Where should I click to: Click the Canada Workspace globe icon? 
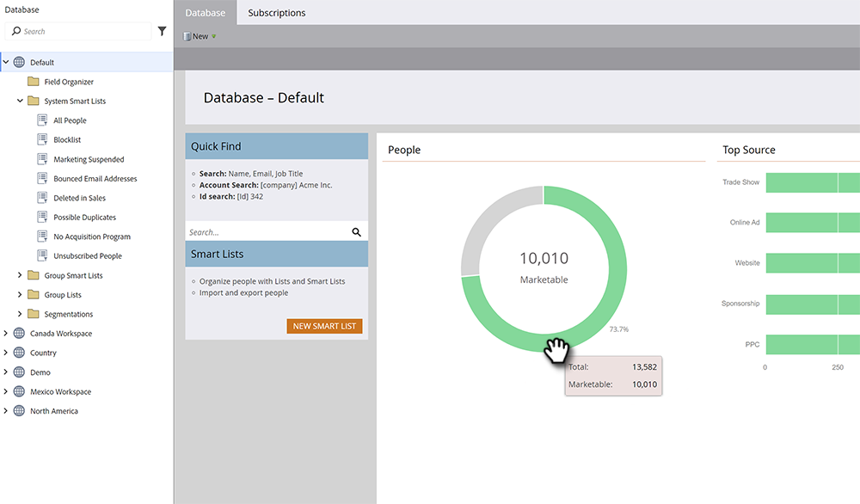(x=19, y=334)
